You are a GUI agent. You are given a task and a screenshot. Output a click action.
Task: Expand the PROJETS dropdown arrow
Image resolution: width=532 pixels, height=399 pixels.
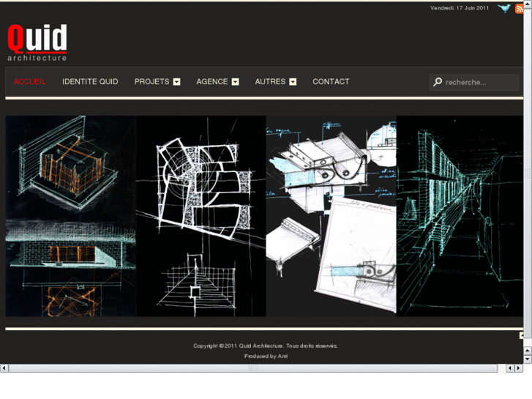[x=177, y=82]
